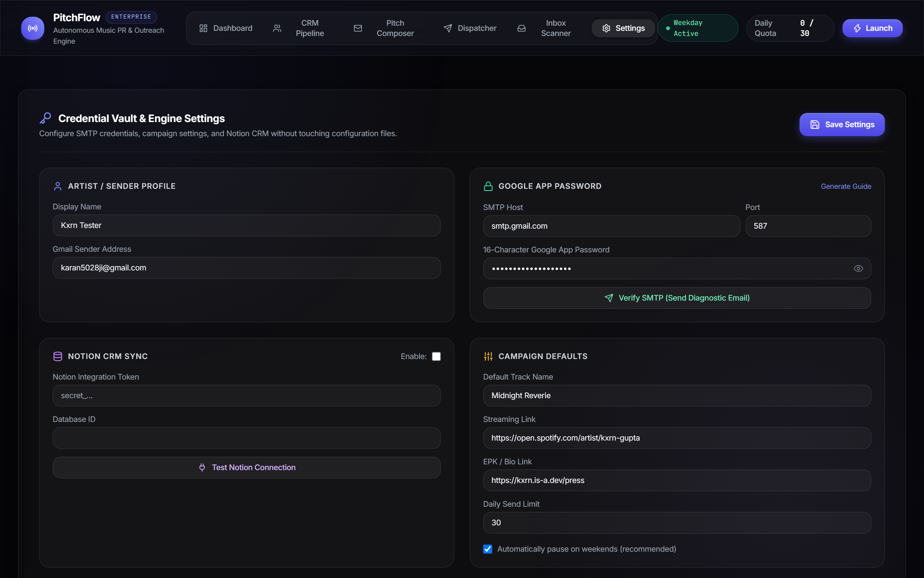Switch to Inbox Scanner tab
This screenshot has height=578, width=924.
(547, 28)
